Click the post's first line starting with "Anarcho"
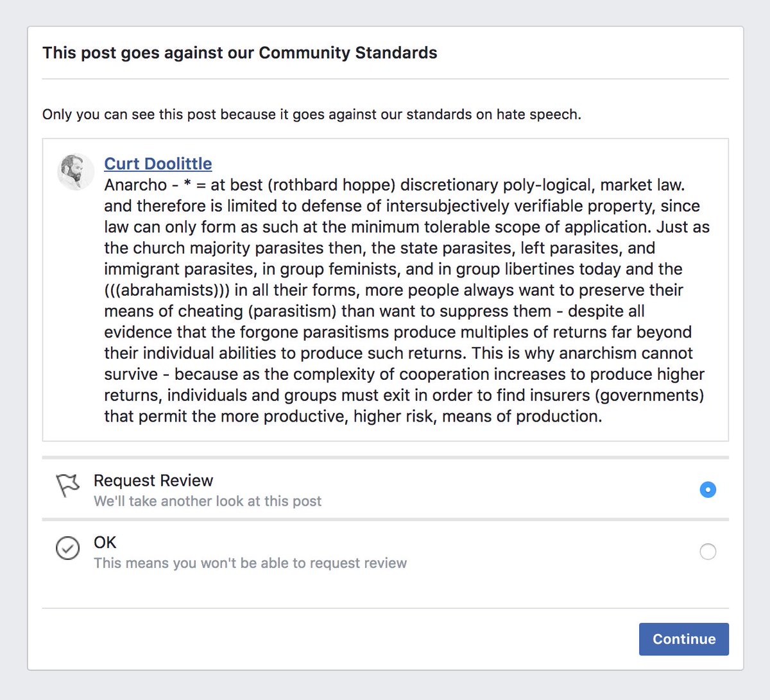Image resolution: width=770 pixels, height=700 pixels. (394, 185)
